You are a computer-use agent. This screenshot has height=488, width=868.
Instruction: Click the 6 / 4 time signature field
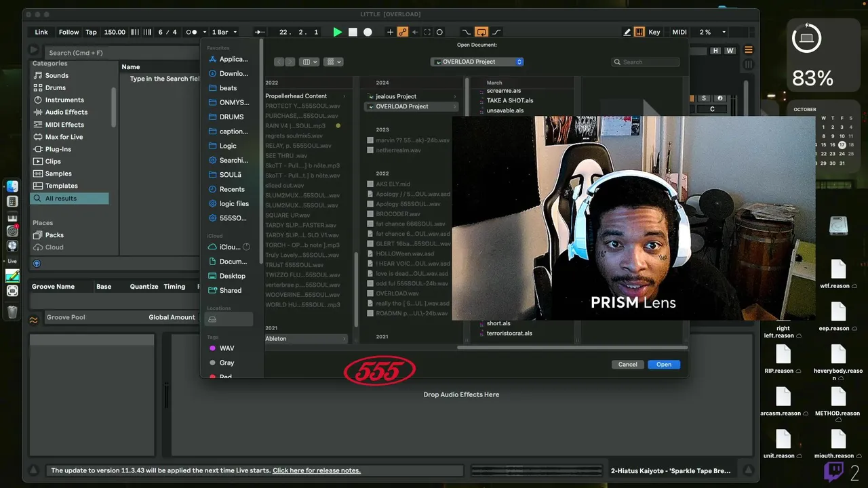[167, 32]
